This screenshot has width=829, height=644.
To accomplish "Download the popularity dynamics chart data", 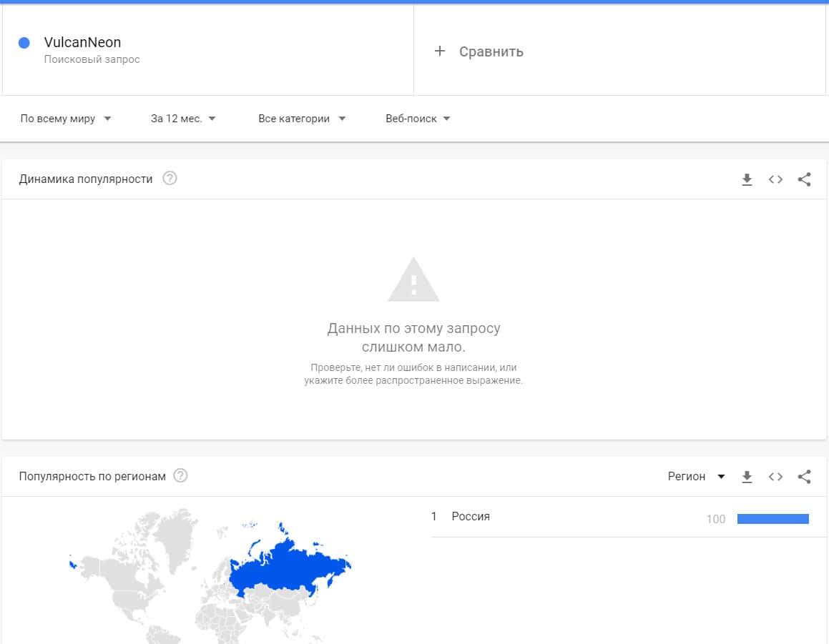I will tap(747, 179).
